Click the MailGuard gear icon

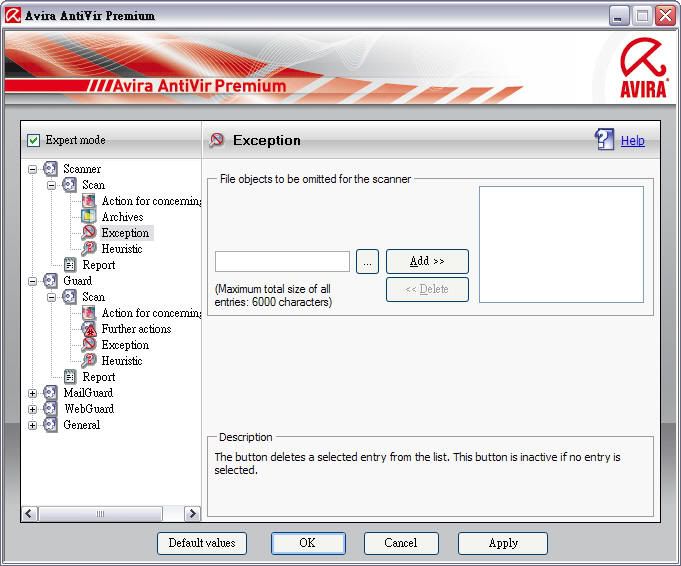(51, 393)
